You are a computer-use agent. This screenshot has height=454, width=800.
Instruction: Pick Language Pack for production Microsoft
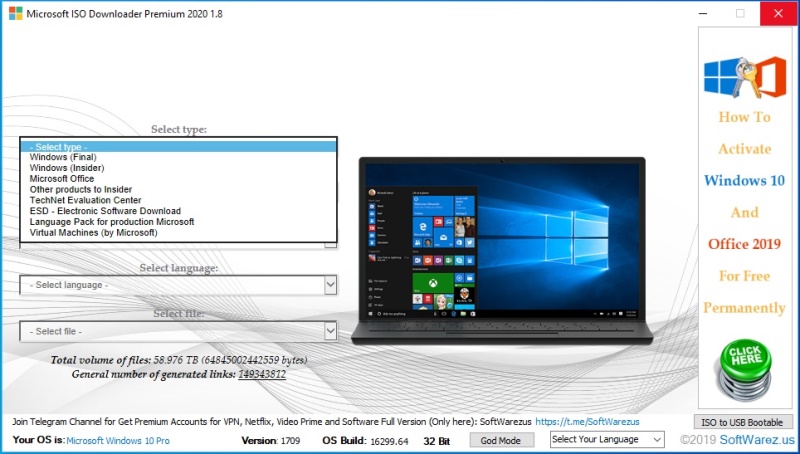[x=178, y=222]
